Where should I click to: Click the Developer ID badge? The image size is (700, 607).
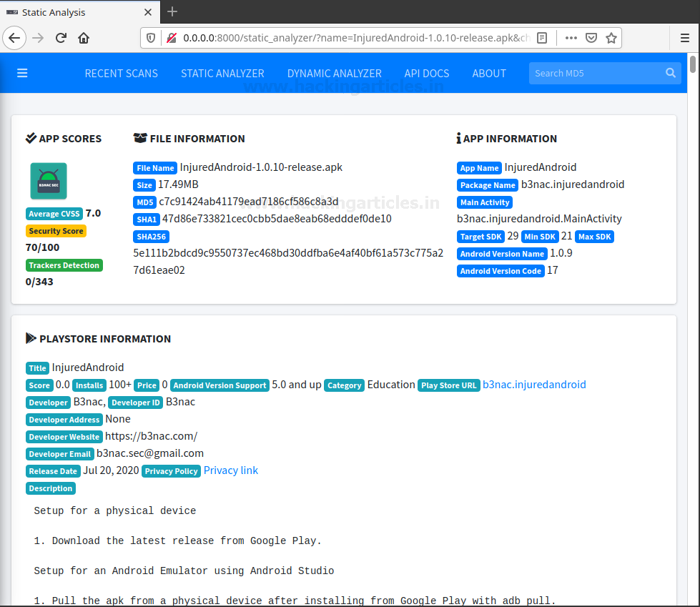coord(136,403)
